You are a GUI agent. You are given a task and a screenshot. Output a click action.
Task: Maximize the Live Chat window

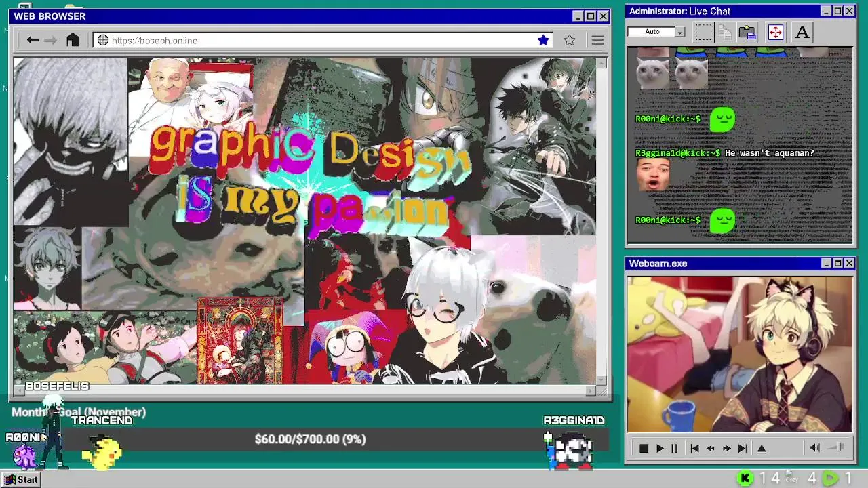point(837,11)
